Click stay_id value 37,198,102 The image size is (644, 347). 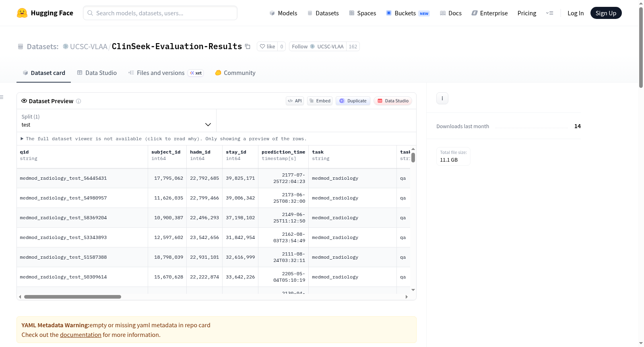[x=240, y=218]
